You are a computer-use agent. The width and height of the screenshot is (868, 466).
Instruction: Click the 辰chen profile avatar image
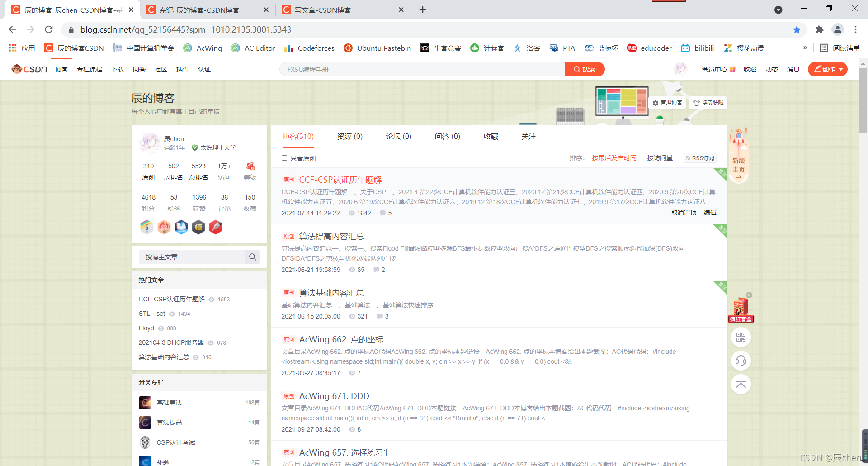(149, 143)
